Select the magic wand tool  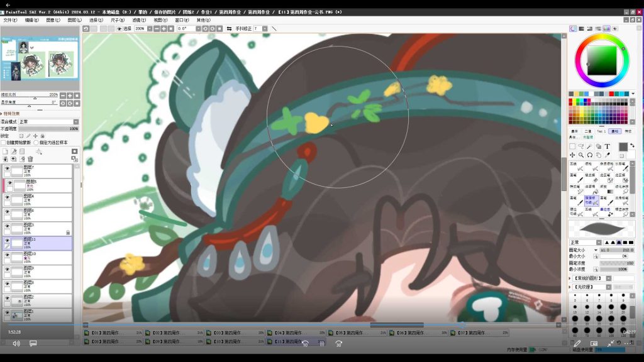point(589,146)
